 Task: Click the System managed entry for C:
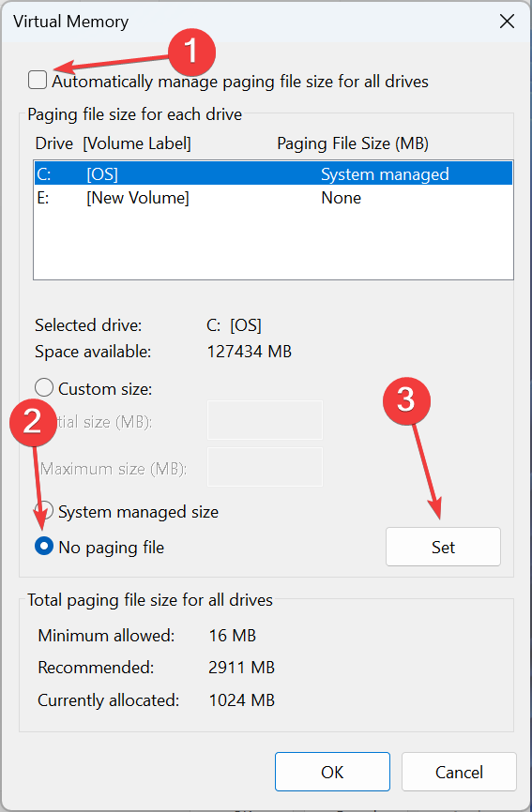(385, 174)
